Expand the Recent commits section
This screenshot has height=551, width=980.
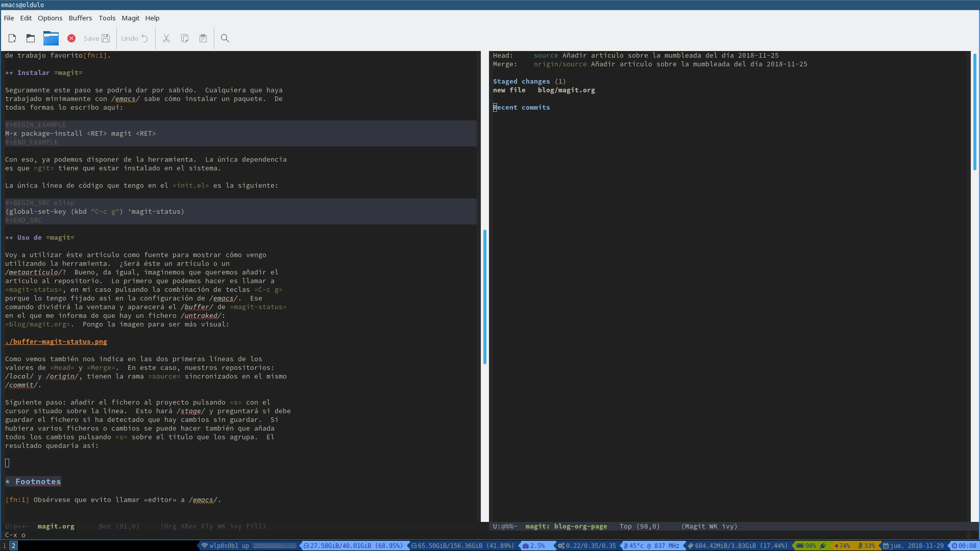(521, 107)
